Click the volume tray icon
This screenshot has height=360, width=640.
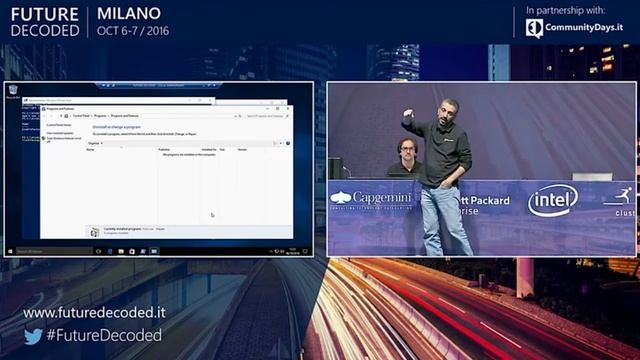pyautogui.click(x=282, y=251)
